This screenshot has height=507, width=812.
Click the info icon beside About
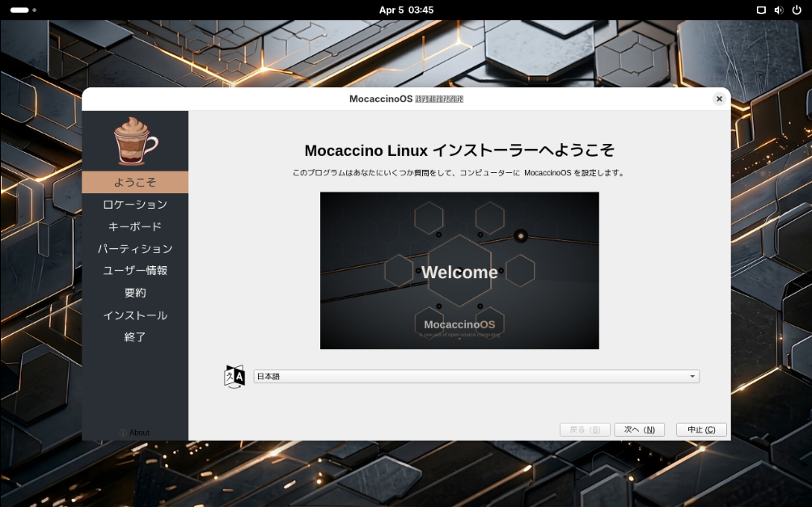coord(123,433)
